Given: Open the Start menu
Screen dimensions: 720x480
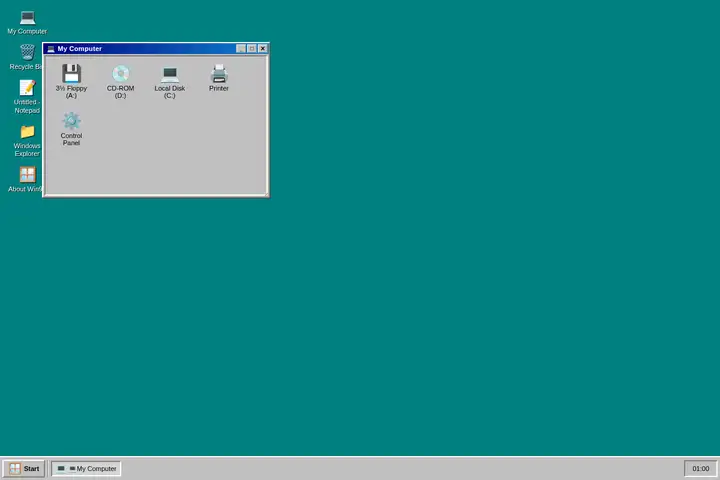Looking at the screenshot, I should coord(24,469).
